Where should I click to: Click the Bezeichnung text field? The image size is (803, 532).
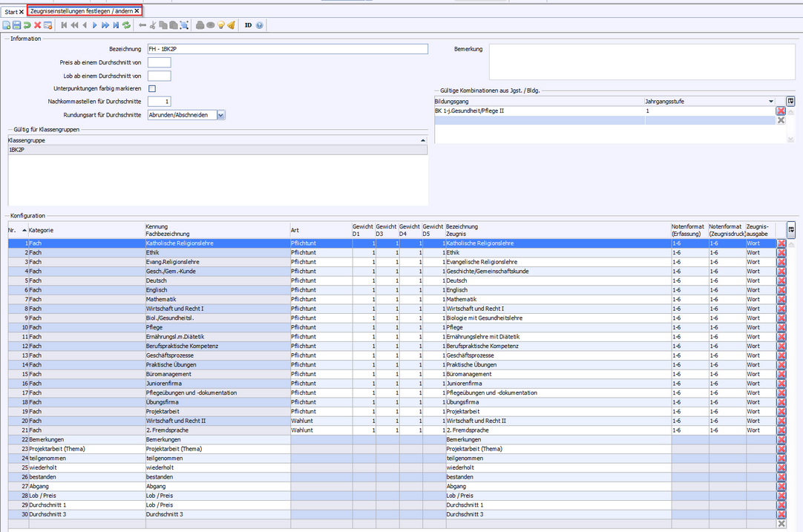click(287, 50)
